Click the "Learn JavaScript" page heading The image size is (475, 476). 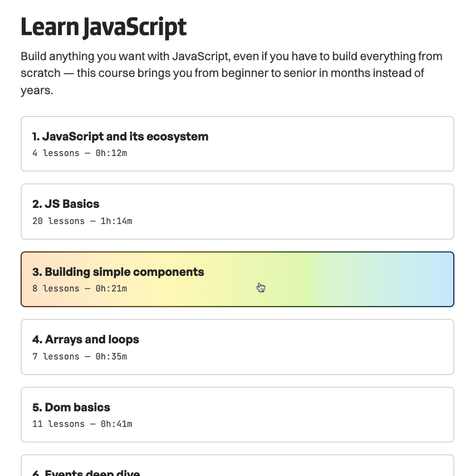pos(104,27)
